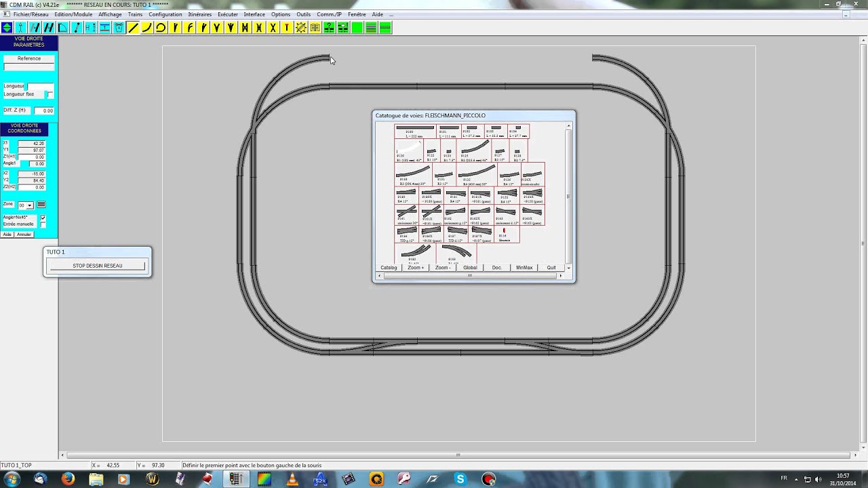Click the cyan trash bin toolbar icon
This screenshot has height=488, width=868.
119,28
